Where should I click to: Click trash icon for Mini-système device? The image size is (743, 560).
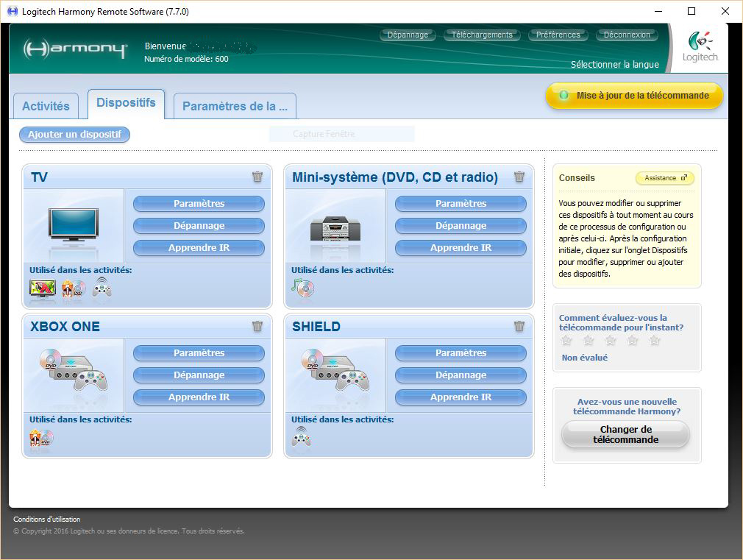pos(519,177)
